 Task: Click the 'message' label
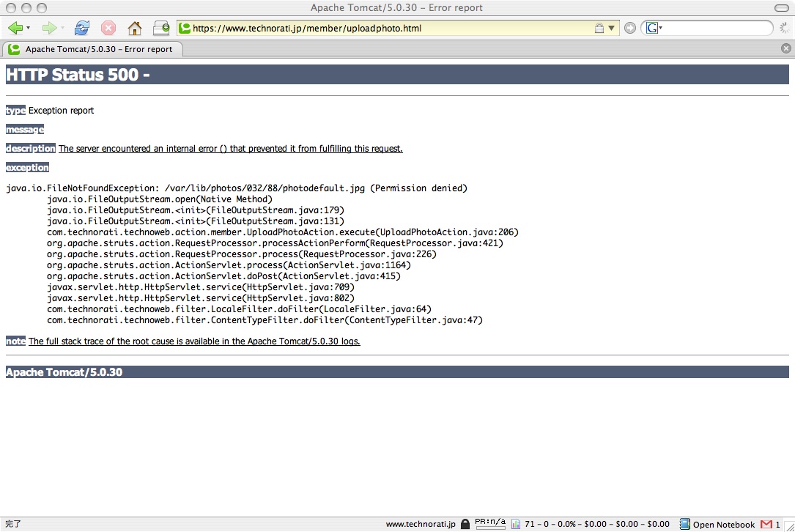(25, 129)
